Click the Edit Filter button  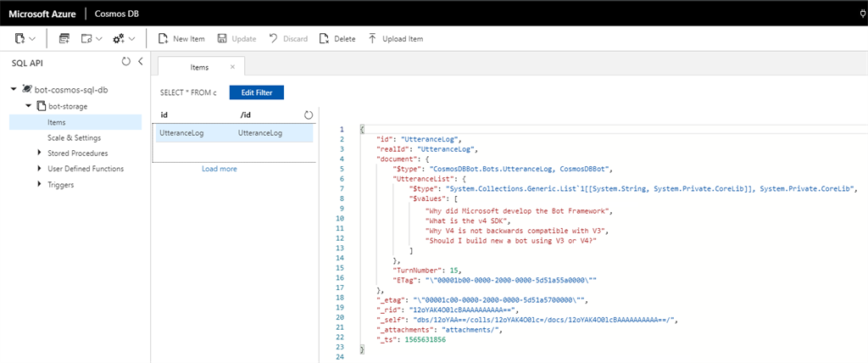tap(256, 92)
